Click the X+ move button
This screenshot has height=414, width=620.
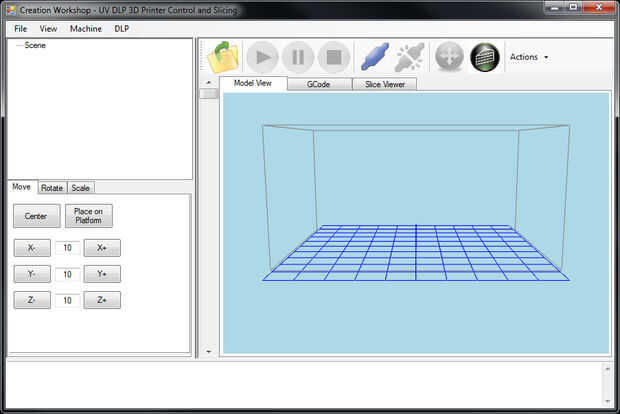pos(102,248)
